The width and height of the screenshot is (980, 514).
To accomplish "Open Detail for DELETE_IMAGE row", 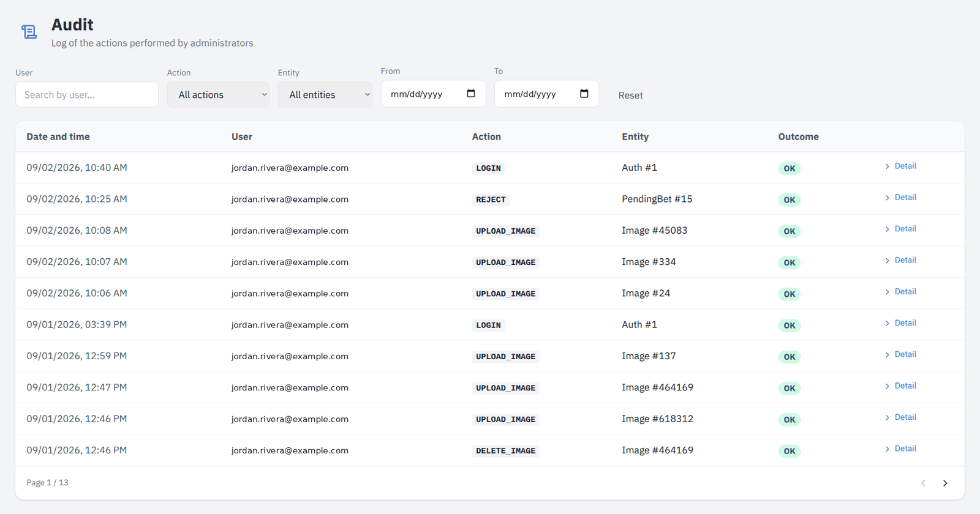I will point(900,449).
